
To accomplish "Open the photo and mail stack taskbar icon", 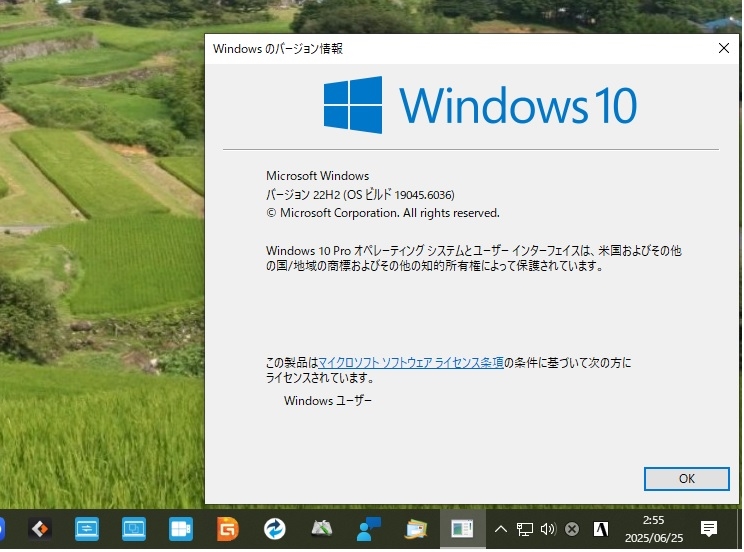I will tap(416, 528).
